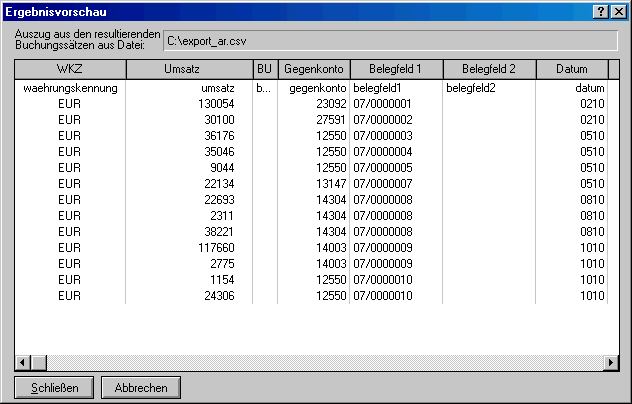Select Umsatz value 2311
This screenshot has height=404, width=632.
[x=222, y=216]
